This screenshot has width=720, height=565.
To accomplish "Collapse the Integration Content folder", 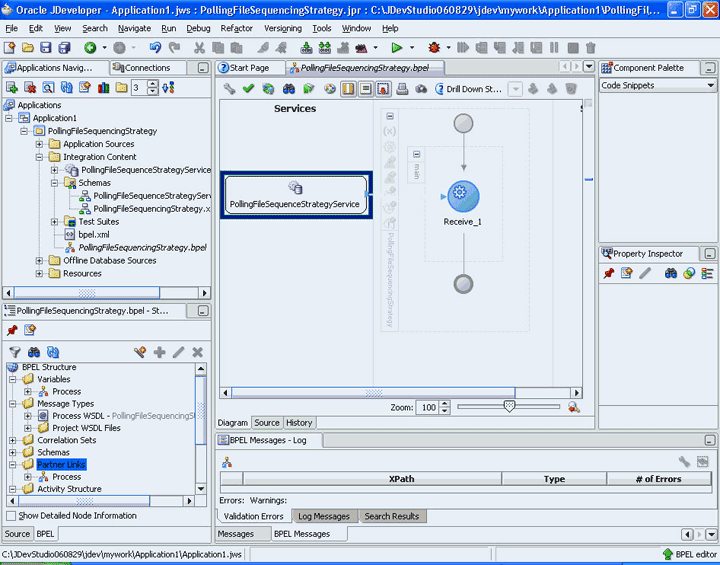I will click(x=39, y=157).
